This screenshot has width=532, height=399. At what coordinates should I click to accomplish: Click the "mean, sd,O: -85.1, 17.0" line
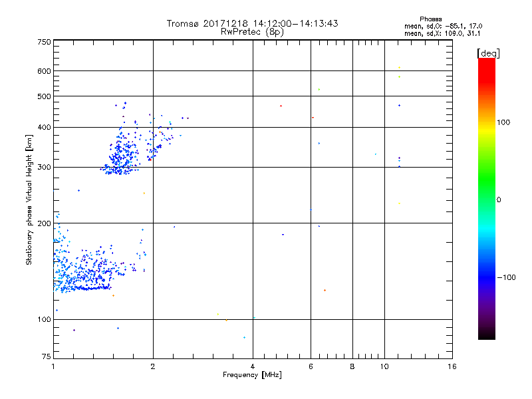(443, 26)
